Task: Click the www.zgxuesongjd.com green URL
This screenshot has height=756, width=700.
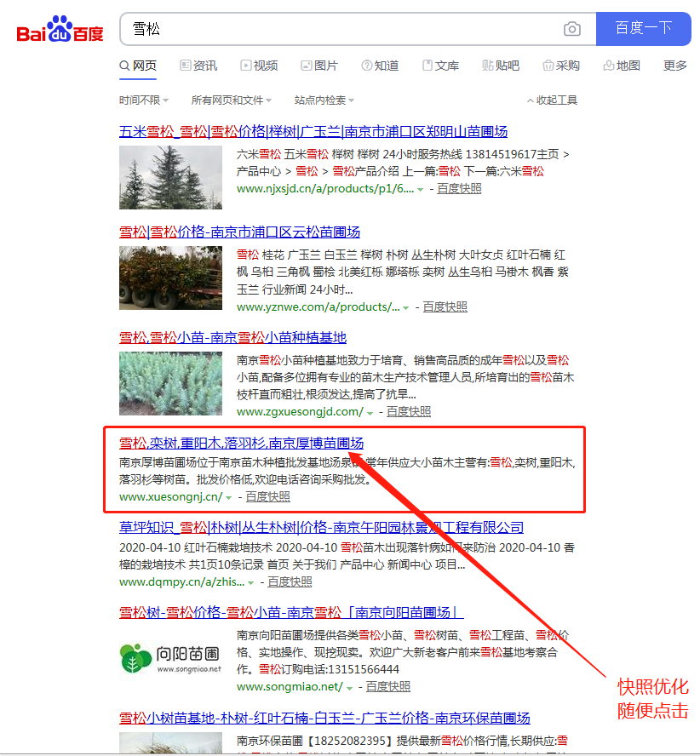Action: tap(300, 412)
